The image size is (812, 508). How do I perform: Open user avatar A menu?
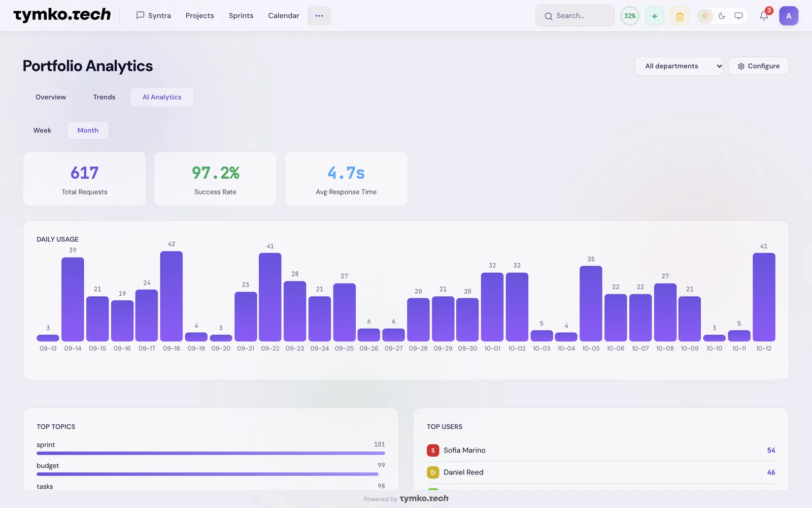click(x=789, y=16)
